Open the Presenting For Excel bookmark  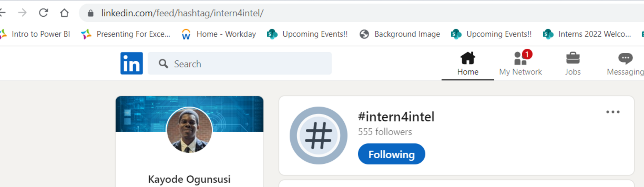coord(133,34)
